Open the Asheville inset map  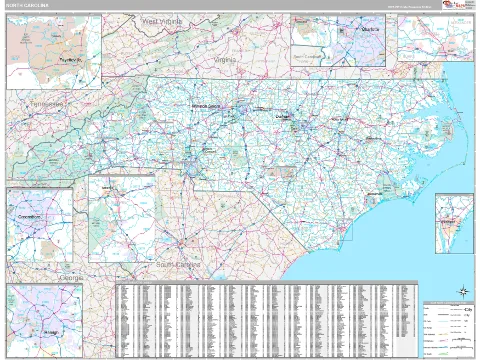coord(122,219)
